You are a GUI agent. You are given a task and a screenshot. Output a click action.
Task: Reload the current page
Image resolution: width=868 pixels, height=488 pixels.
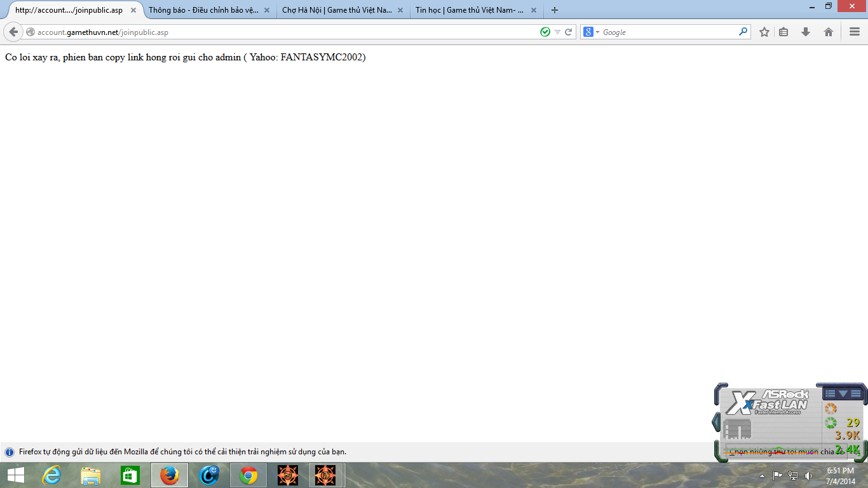pos(569,32)
